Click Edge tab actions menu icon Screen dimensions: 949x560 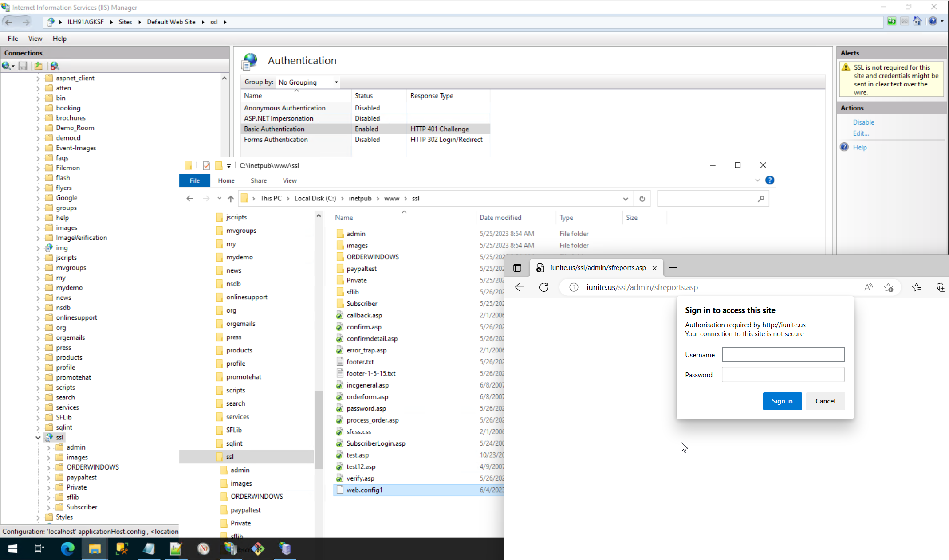[517, 268]
